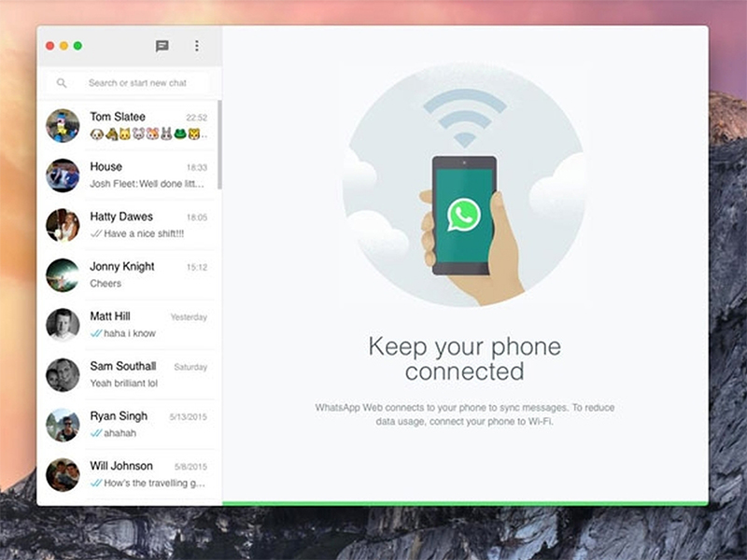Click the 18:33 timestamp on House
The width and height of the screenshot is (747, 560).
pos(197,168)
